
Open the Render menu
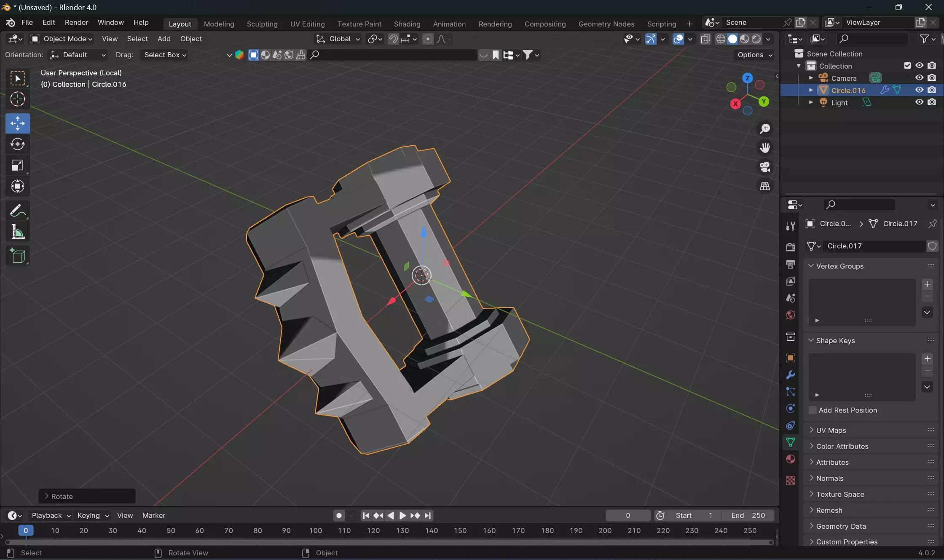pyautogui.click(x=76, y=22)
